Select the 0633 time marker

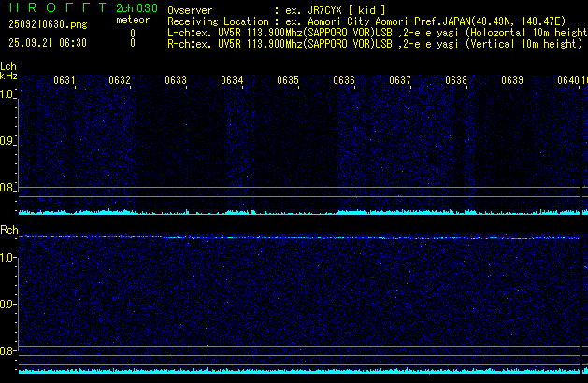pyautogui.click(x=176, y=80)
